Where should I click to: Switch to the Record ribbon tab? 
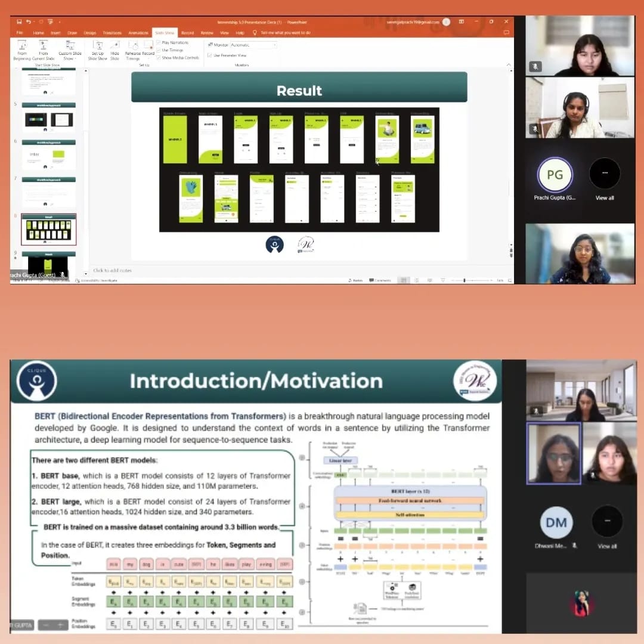pyautogui.click(x=187, y=33)
